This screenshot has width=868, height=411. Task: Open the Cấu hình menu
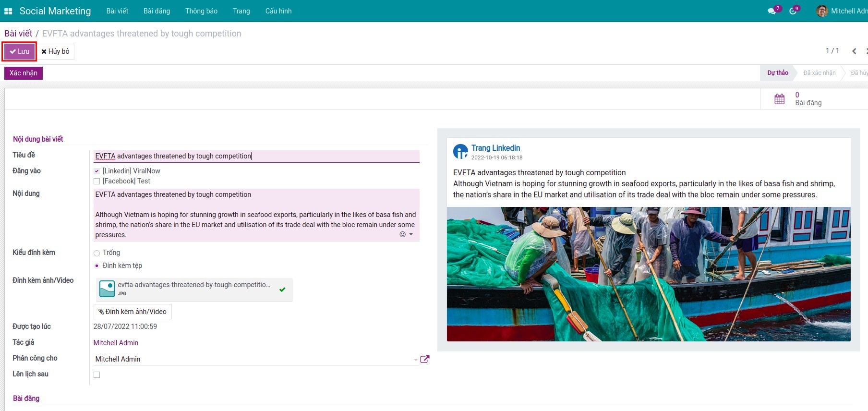278,11
